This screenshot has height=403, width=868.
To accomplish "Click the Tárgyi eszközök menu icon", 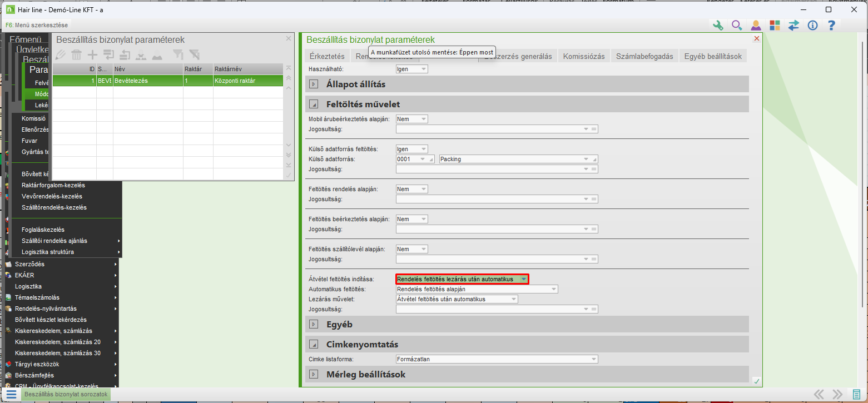I will [x=8, y=364].
